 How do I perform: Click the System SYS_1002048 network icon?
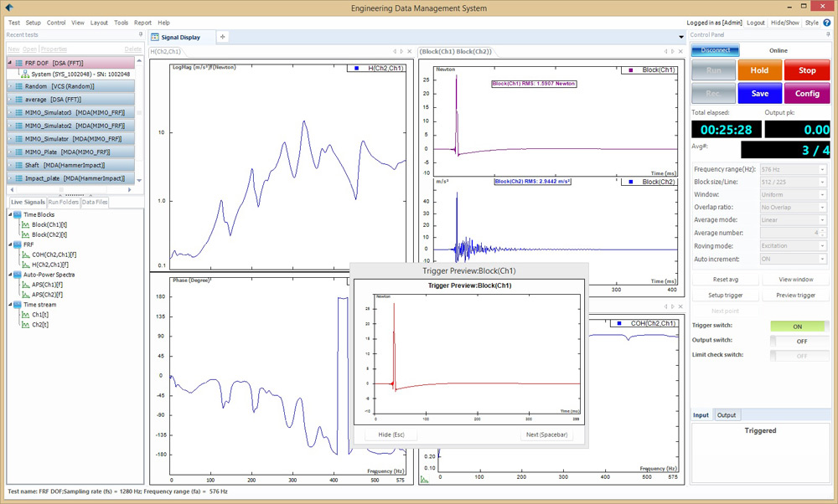tap(24, 75)
